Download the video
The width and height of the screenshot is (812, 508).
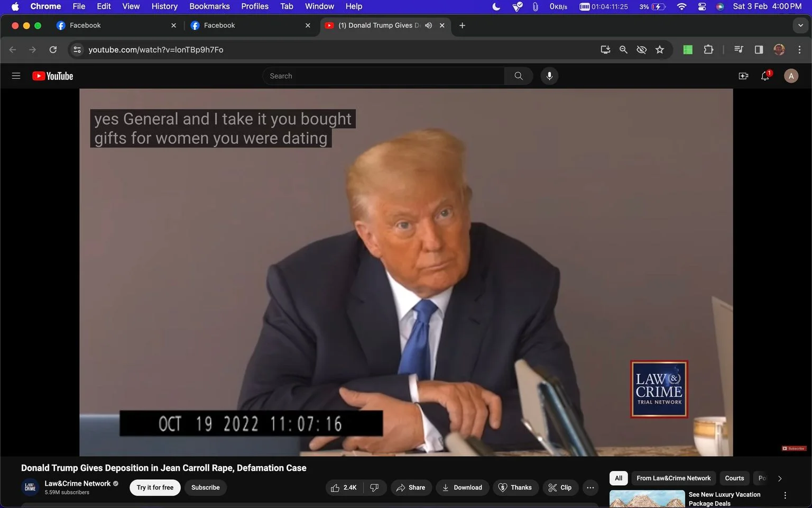point(462,487)
